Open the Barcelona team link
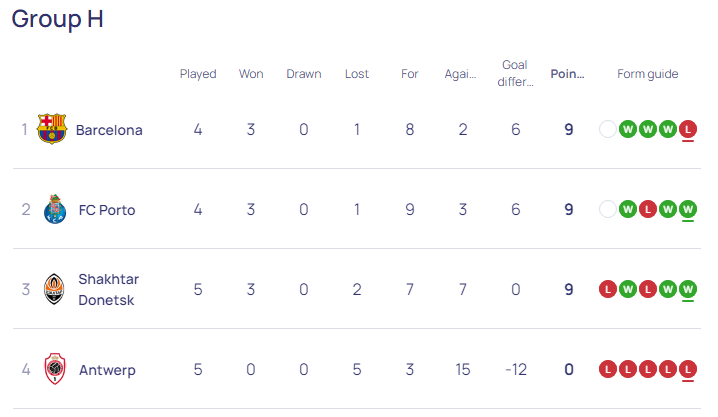Viewport: 718px width, 417px height. click(x=109, y=130)
